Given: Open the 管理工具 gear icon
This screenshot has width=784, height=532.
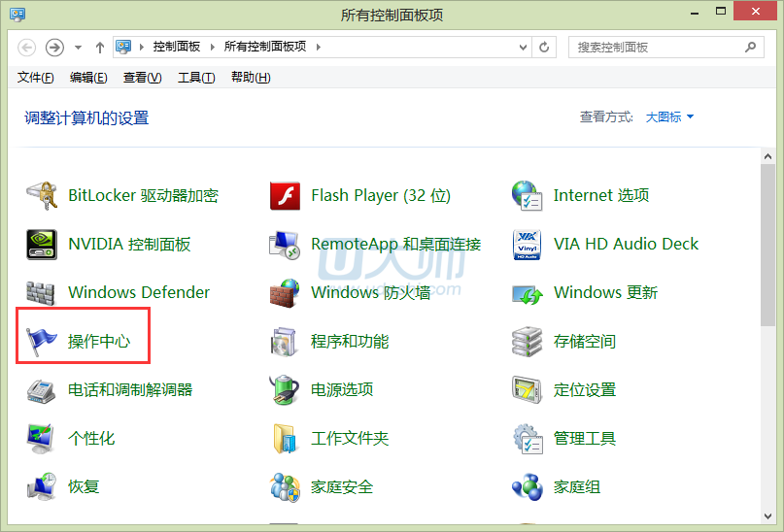Looking at the screenshot, I should [528, 439].
